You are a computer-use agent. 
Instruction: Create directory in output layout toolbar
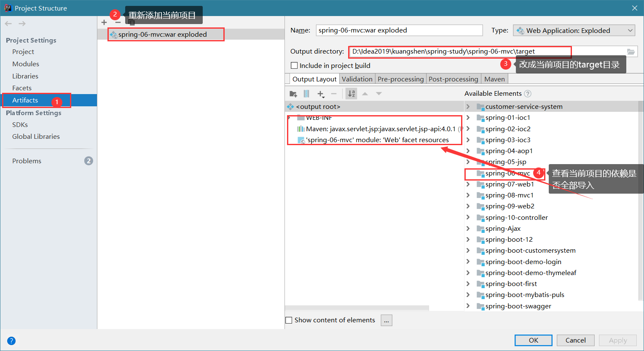pos(293,94)
